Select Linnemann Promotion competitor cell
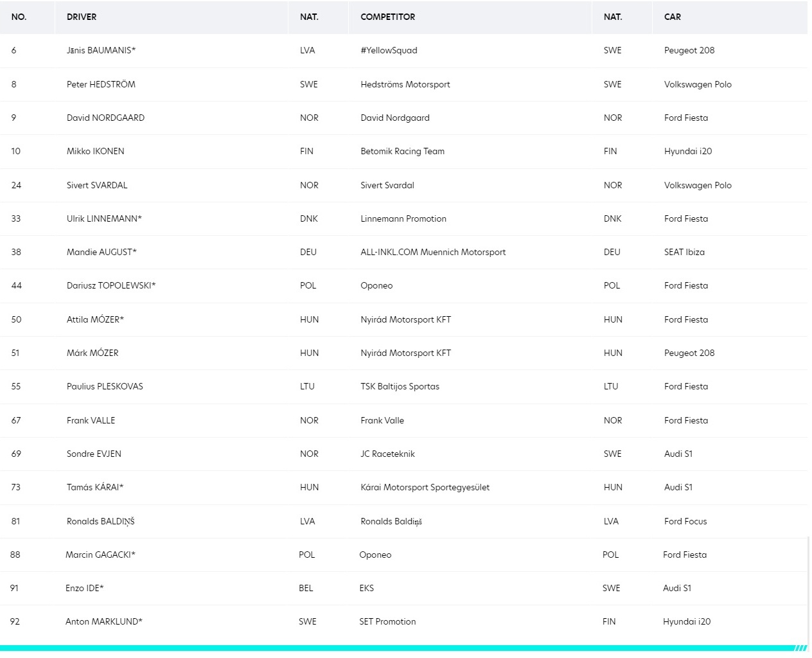Screen dimensions: 812x658 403,218
